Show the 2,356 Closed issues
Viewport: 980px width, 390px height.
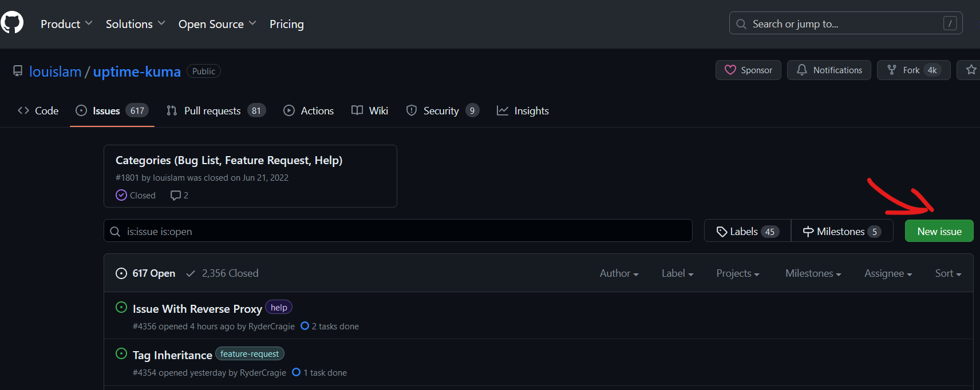(x=222, y=273)
